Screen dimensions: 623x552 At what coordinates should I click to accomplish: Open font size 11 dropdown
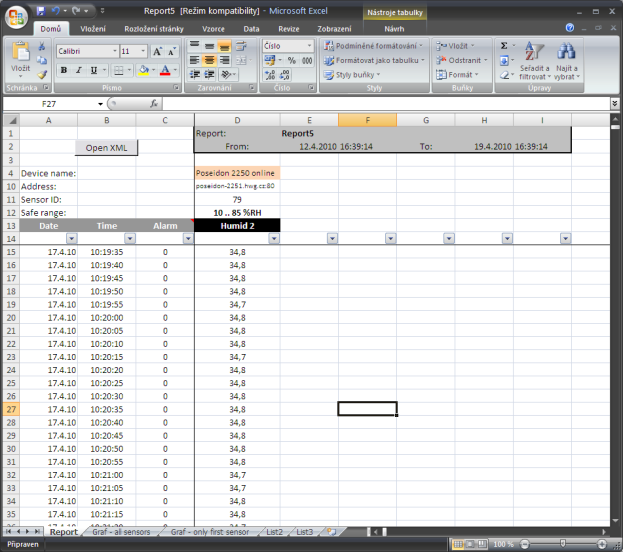[x=143, y=51]
